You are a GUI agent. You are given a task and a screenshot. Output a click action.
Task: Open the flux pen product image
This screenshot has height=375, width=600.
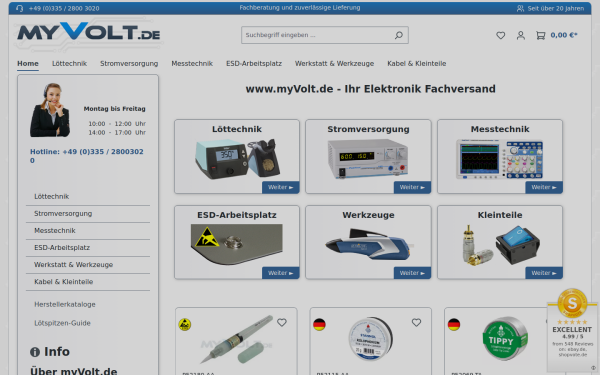pos(237,340)
